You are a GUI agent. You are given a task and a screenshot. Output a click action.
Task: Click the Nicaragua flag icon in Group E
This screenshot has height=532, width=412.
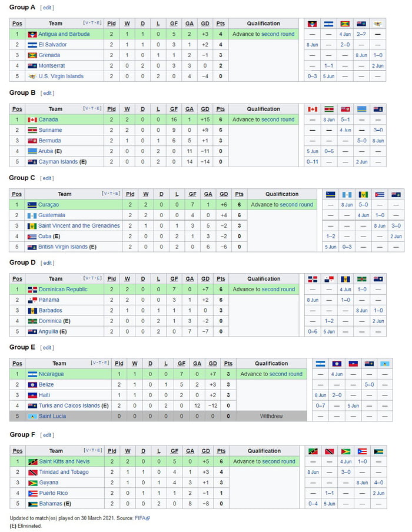tap(33, 374)
